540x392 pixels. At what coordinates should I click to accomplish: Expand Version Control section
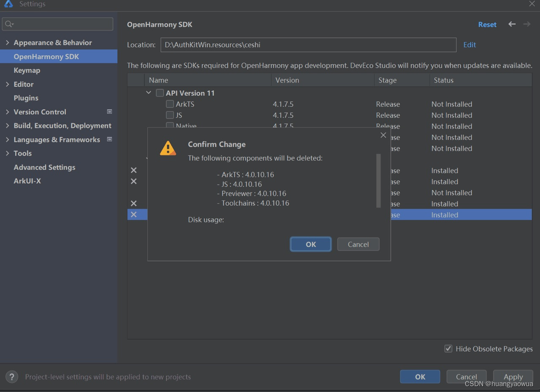click(x=7, y=112)
